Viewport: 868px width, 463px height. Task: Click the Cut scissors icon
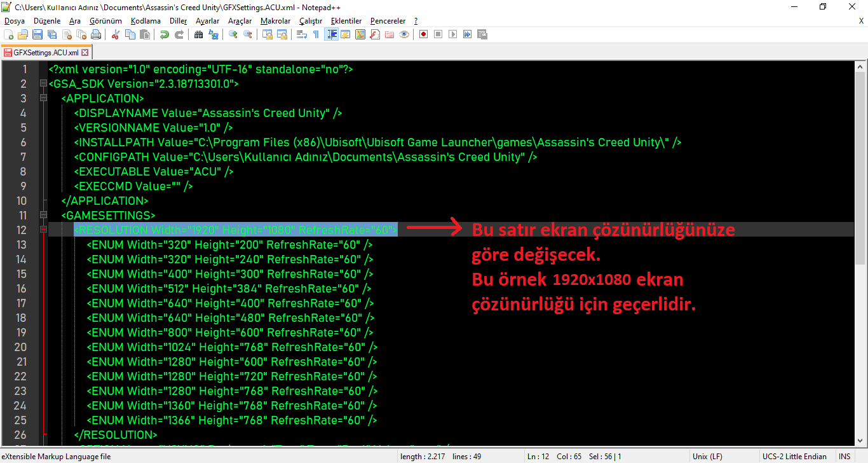[x=116, y=34]
